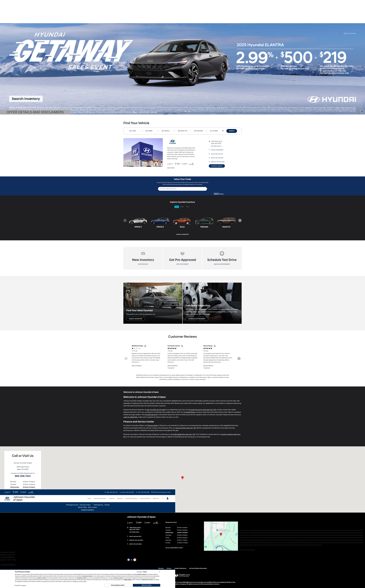The width and height of the screenshot is (365, 588).
Task: Click the Hyundai logo beside Johnson Hyundai of Apex
Action: point(7,498)
